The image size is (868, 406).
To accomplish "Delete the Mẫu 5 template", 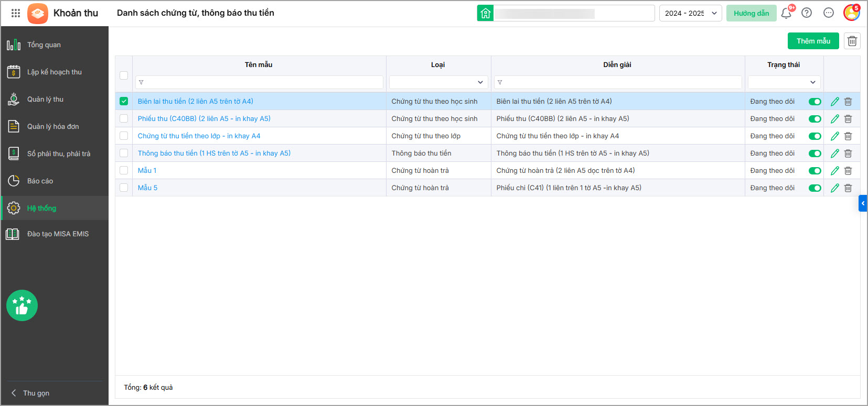I will point(848,188).
